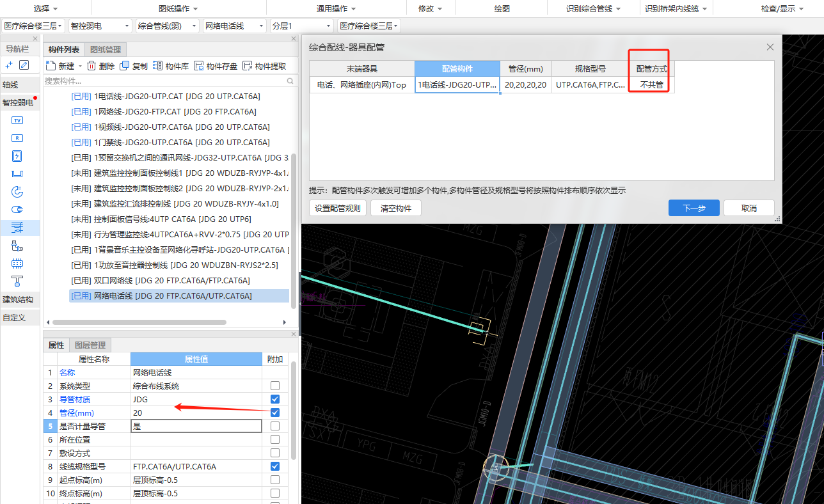Click the 是否计量导管 value field showing 是
Viewport: 824px width, 504px height.
point(196,426)
